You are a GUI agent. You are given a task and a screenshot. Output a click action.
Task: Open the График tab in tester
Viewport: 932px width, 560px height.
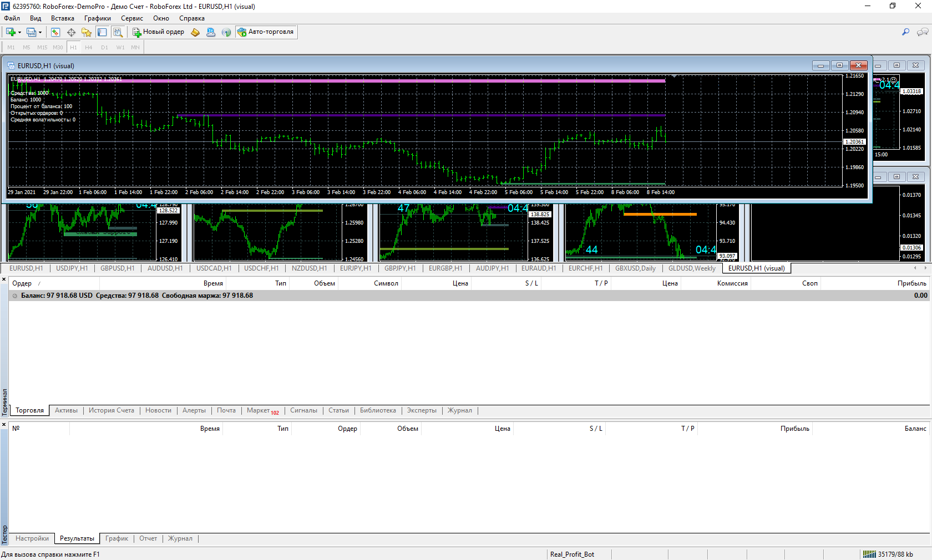click(x=116, y=538)
